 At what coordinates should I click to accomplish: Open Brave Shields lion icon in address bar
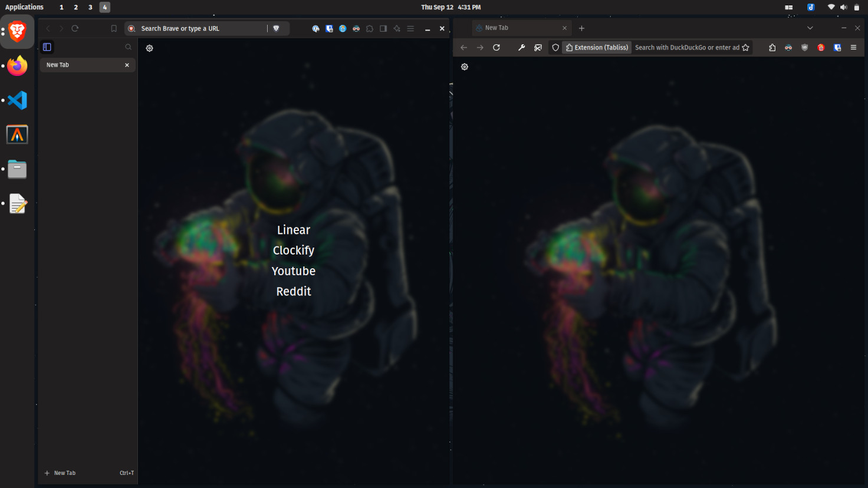[x=276, y=28]
